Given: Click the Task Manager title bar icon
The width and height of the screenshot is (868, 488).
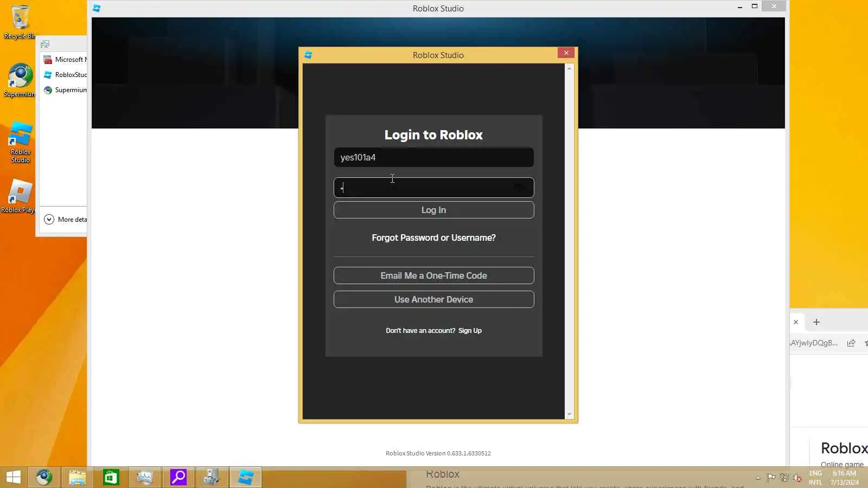Looking at the screenshot, I should tap(45, 44).
